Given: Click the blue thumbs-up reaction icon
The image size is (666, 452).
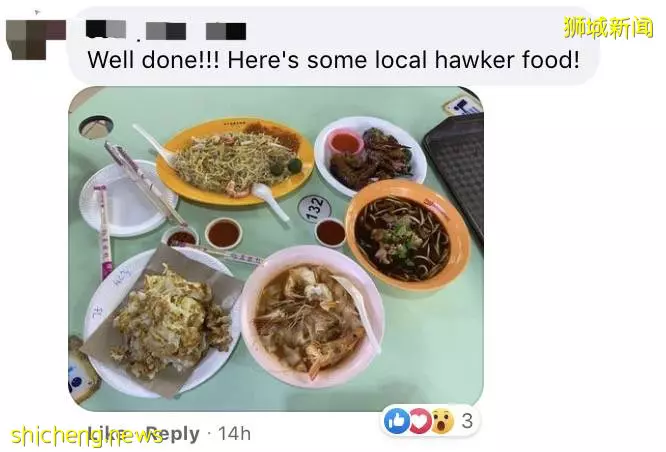Looking at the screenshot, I should coord(397,421).
